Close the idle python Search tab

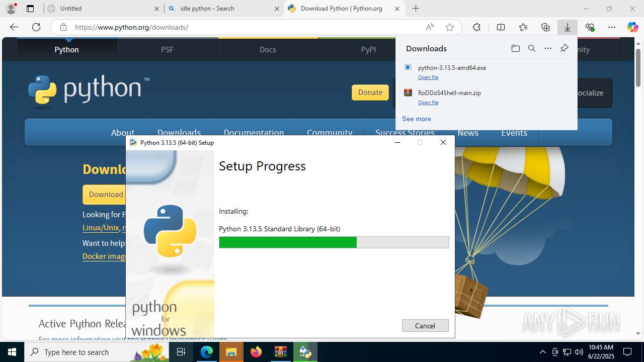(x=277, y=9)
